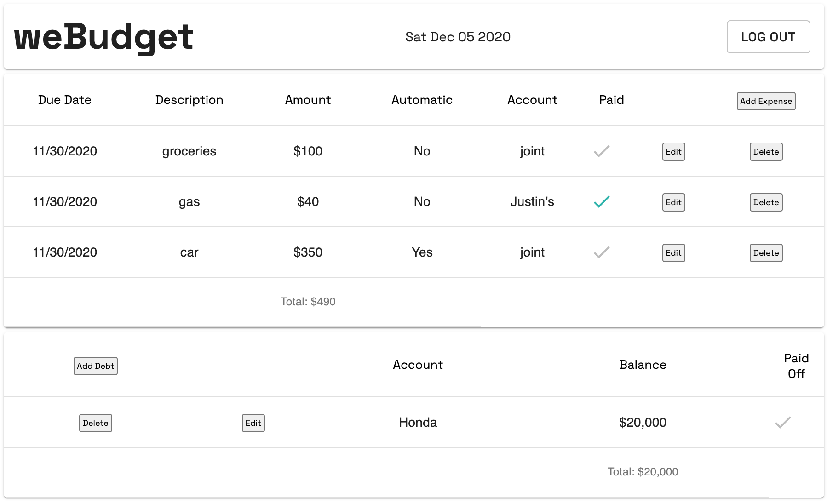The height and width of the screenshot is (504, 827).
Task: Delete the groceries expense
Action: 766,152
